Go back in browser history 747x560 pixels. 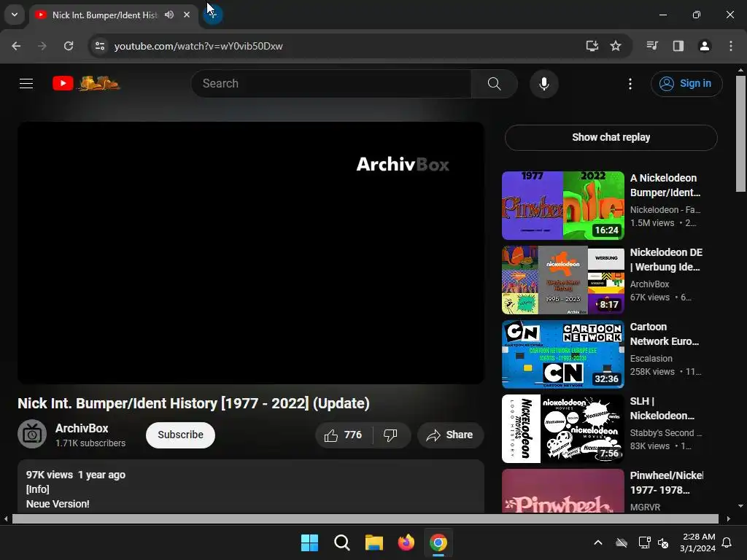coord(16,46)
